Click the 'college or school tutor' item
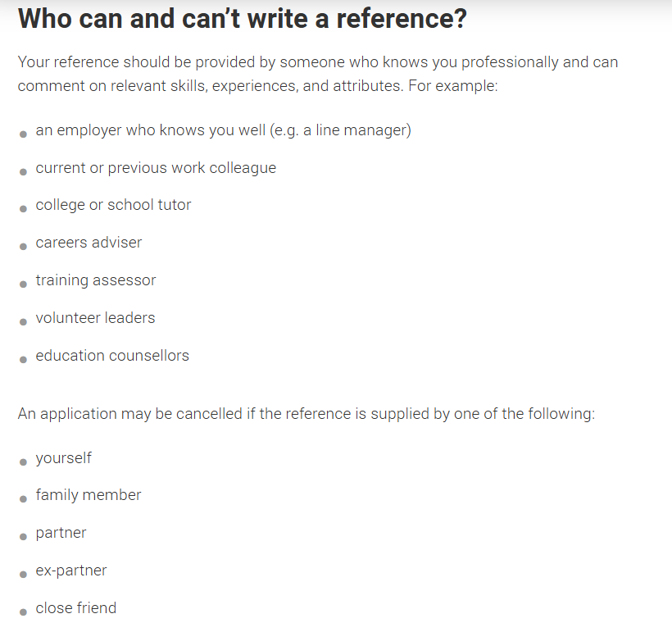Image resolution: width=672 pixels, height=632 pixels. [113, 205]
